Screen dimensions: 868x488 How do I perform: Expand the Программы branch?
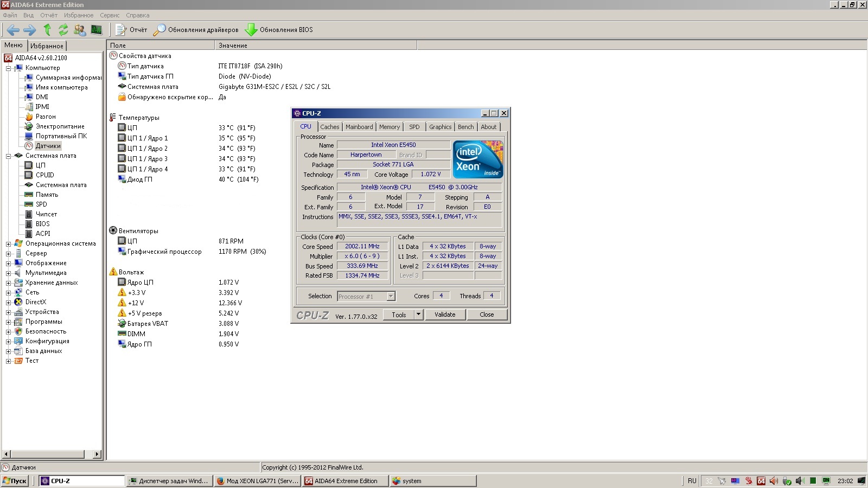pos(8,322)
